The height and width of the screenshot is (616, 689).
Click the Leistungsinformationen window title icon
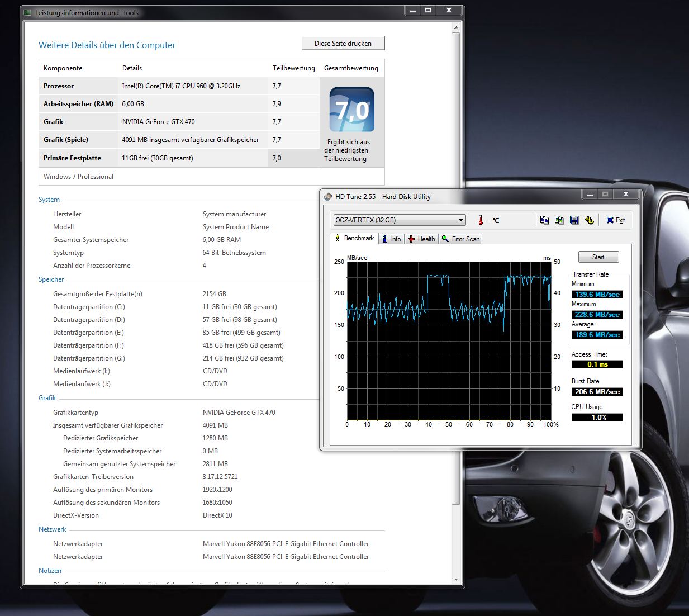point(27,12)
